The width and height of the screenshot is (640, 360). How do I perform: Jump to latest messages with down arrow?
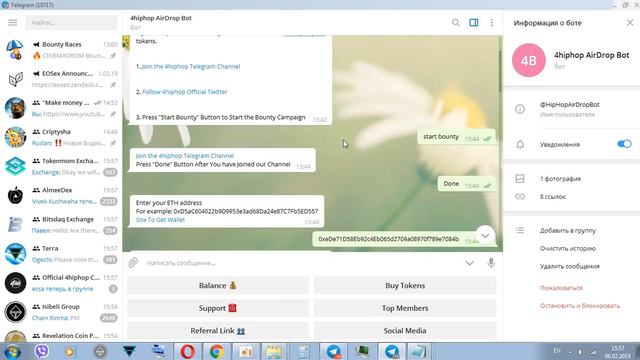point(485,236)
